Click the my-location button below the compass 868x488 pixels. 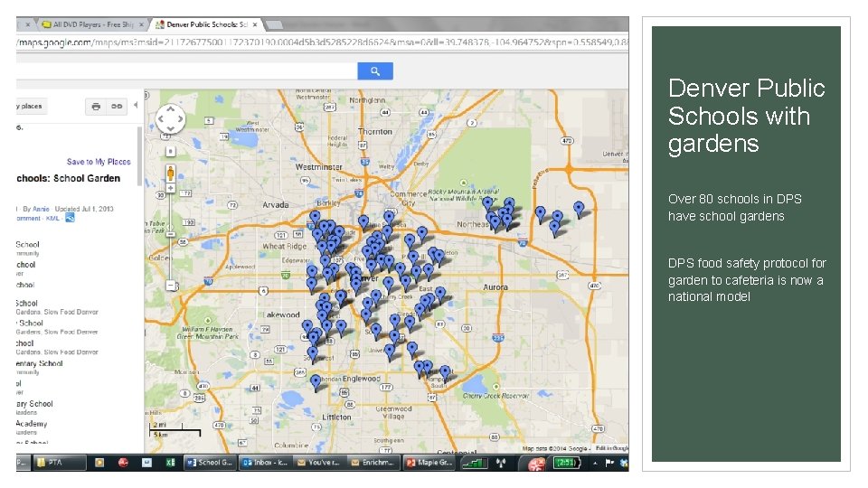(x=171, y=151)
